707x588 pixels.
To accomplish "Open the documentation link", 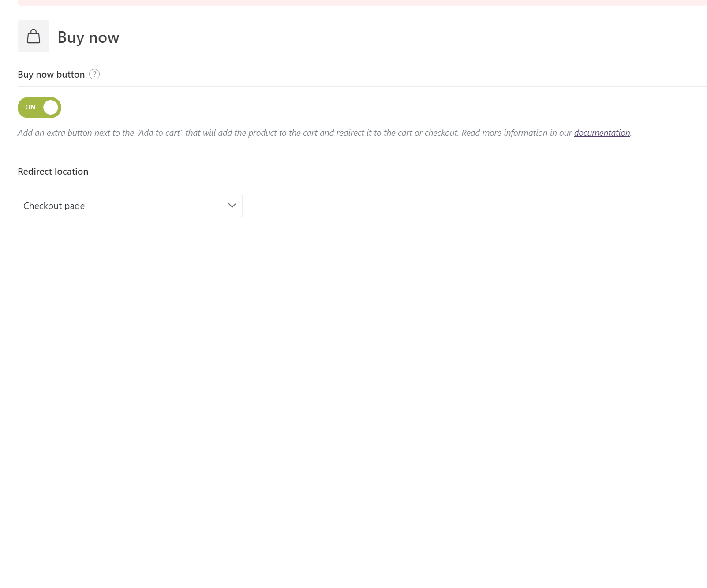I will point(602,133).
